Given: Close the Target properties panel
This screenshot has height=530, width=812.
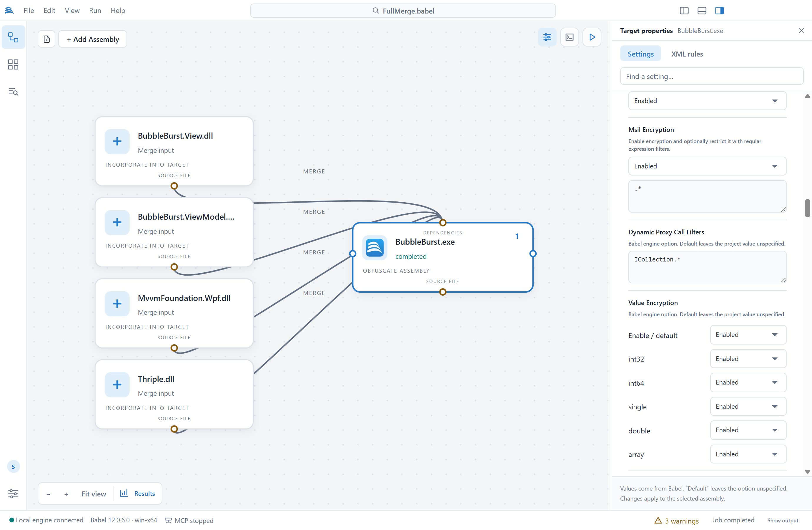Looking at the screenshot, I should pyautogui.click(x=801, y=31).
